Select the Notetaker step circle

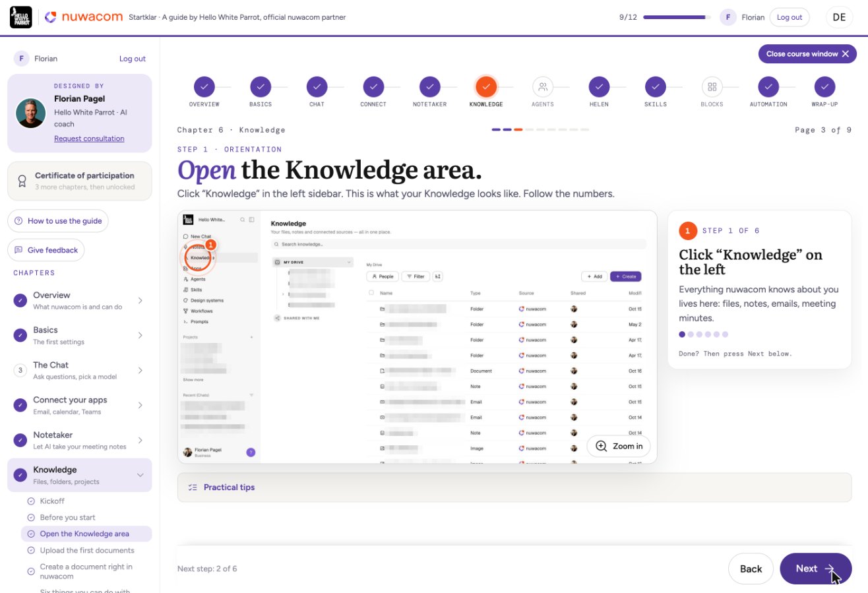tap(429, 86)
